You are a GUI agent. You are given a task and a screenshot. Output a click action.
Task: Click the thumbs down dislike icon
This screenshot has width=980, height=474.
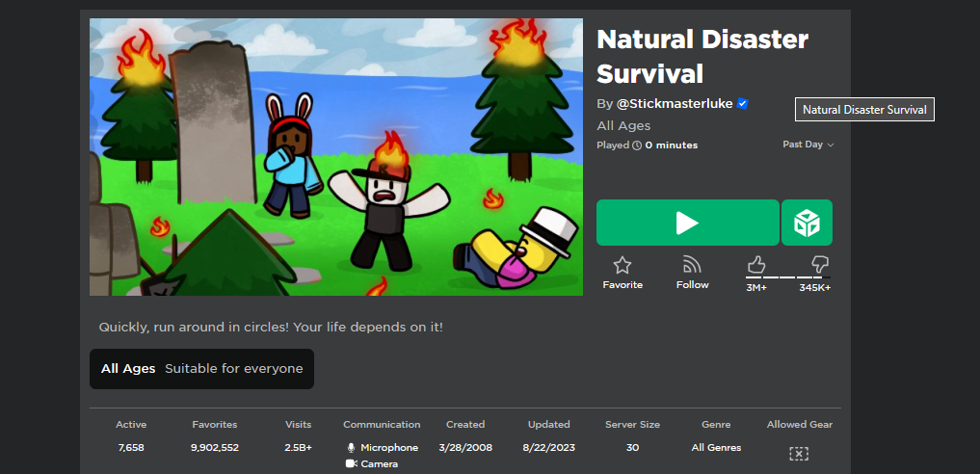point(819,265)
